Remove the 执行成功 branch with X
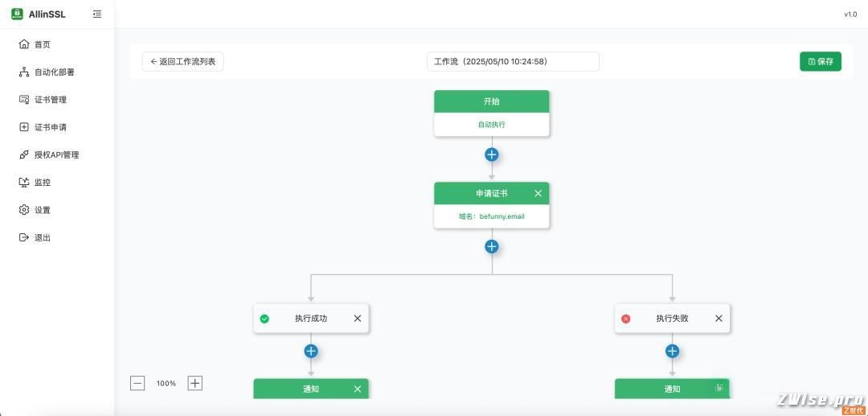This screenshot has height=416, width=868. pyautogui.click(x=358, y=319)
